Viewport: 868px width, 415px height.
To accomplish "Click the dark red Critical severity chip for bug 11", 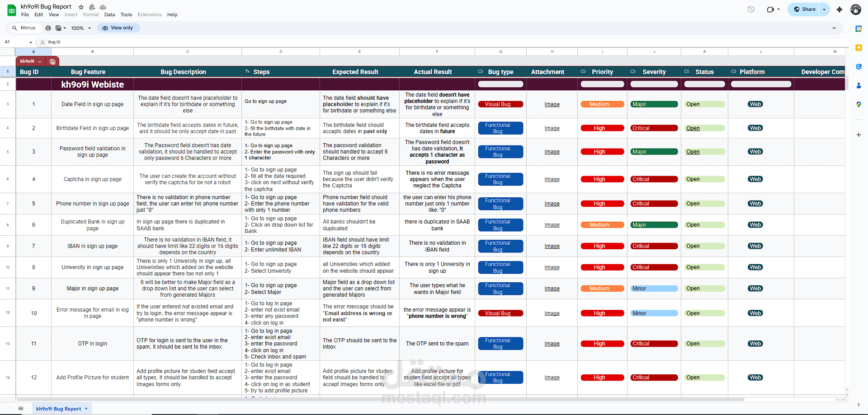I will pos(654,344).
